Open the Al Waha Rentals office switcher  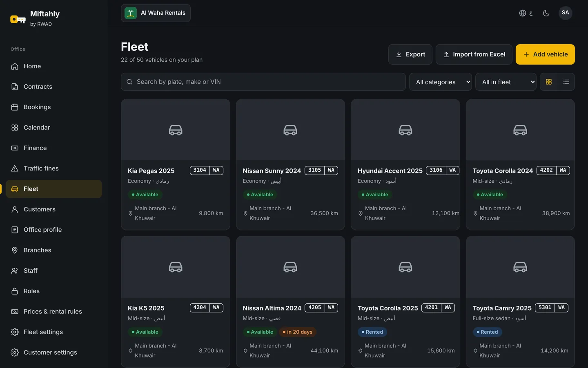[x=156, y=13]
